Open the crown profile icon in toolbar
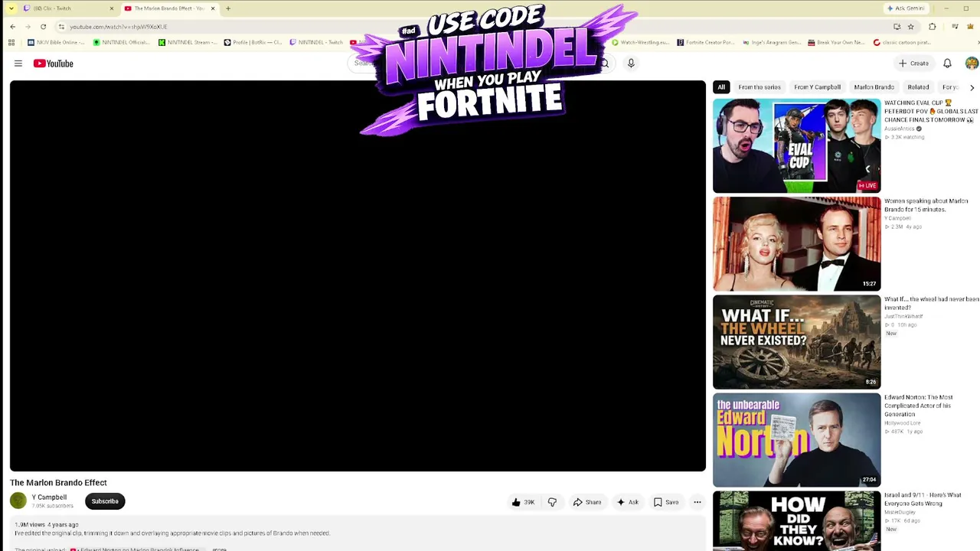This screenshot has height=551, width=980. point(970,27)
